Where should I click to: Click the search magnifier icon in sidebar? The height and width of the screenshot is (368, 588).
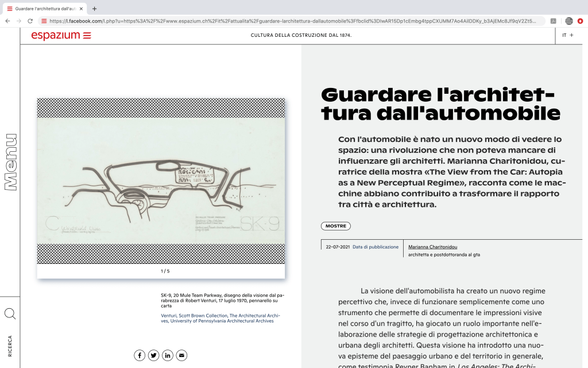(10, 314)
